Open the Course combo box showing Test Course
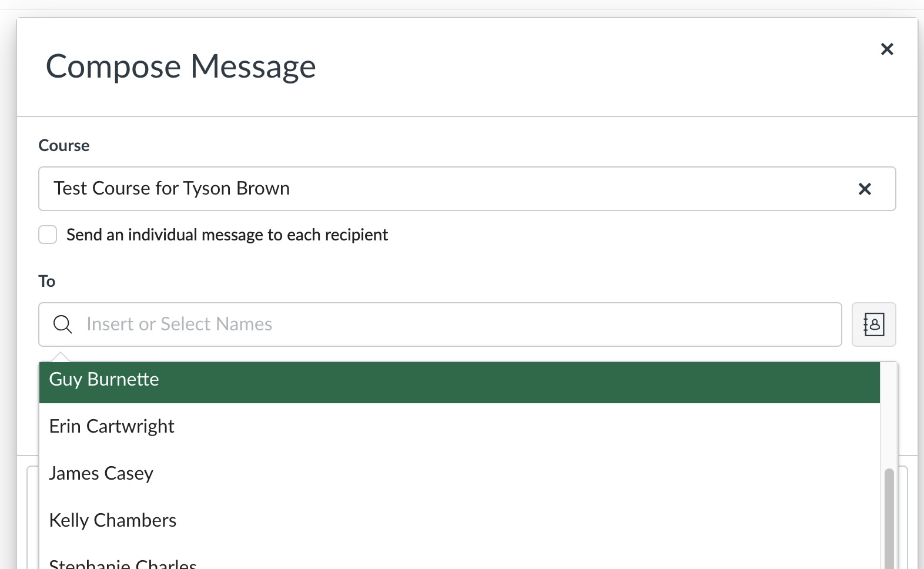Screen dimensions: 924x569 (447, 189)
